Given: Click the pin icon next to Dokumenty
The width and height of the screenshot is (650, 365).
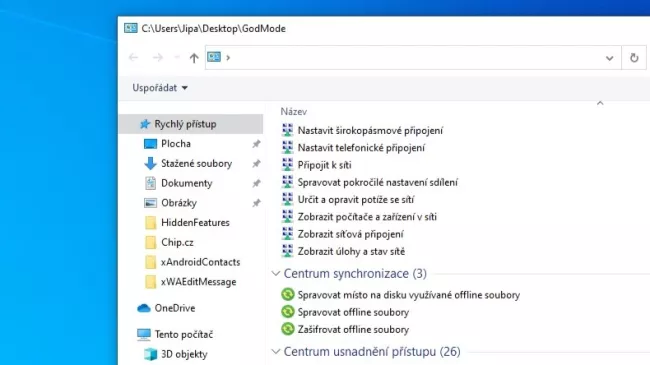Looking at the screenshot, I should coord(257,183).
